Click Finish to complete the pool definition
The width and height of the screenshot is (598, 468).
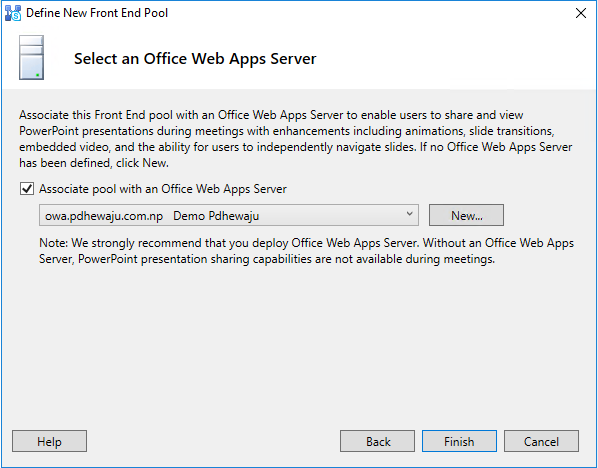459,441
